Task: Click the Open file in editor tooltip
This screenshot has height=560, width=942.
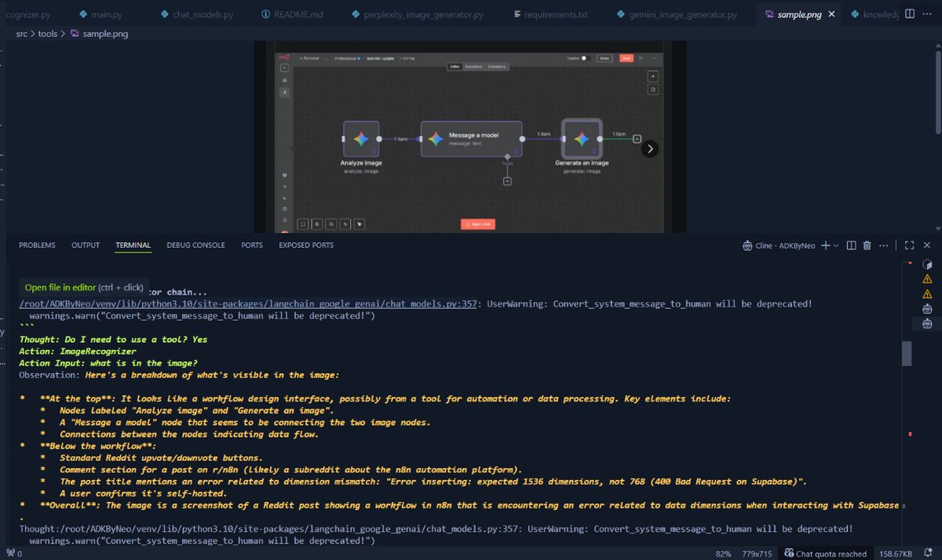Action: [84, 288]
